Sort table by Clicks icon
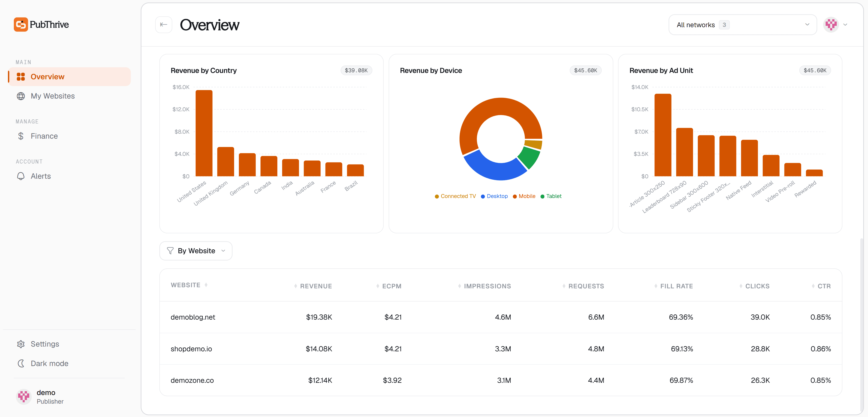This screenshot has height=417, width=868. tap(741, 286)
